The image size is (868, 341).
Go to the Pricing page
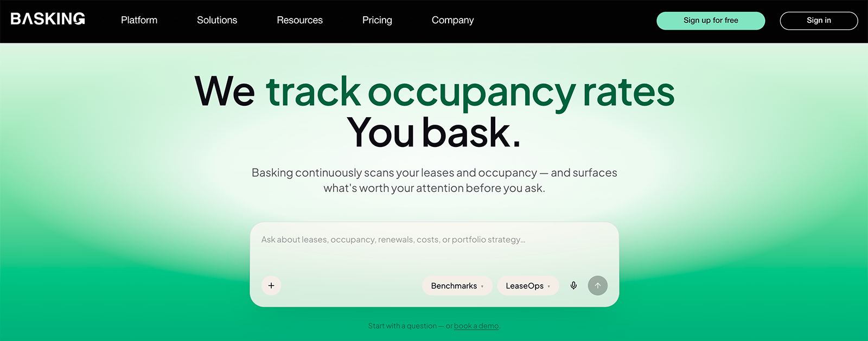[377, 20]
